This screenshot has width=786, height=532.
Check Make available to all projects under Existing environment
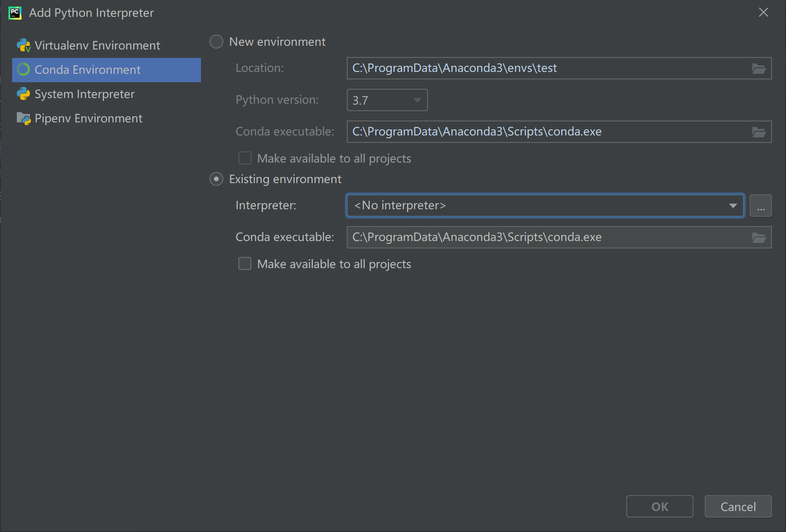[245, 263]
